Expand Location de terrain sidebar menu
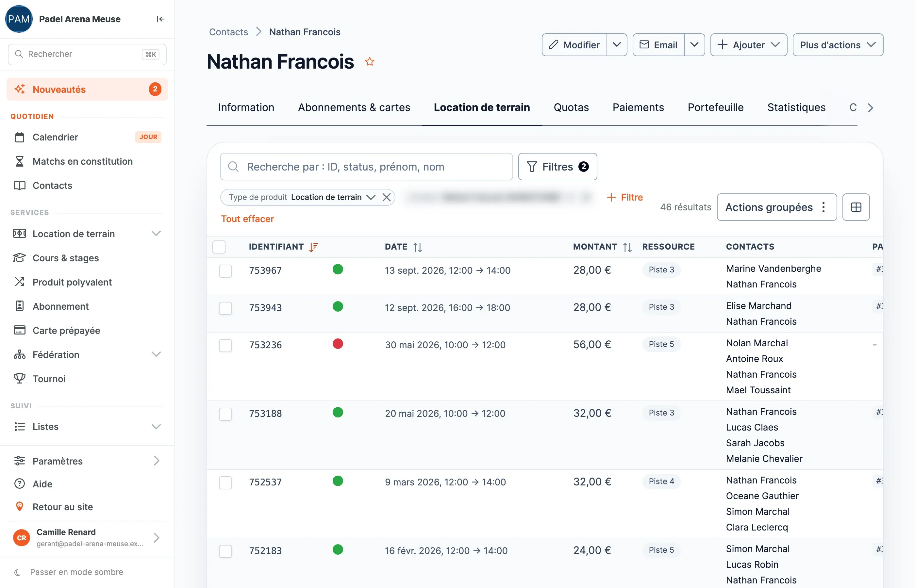This screenshot has width=915, height=588. (x=156, y=233)
